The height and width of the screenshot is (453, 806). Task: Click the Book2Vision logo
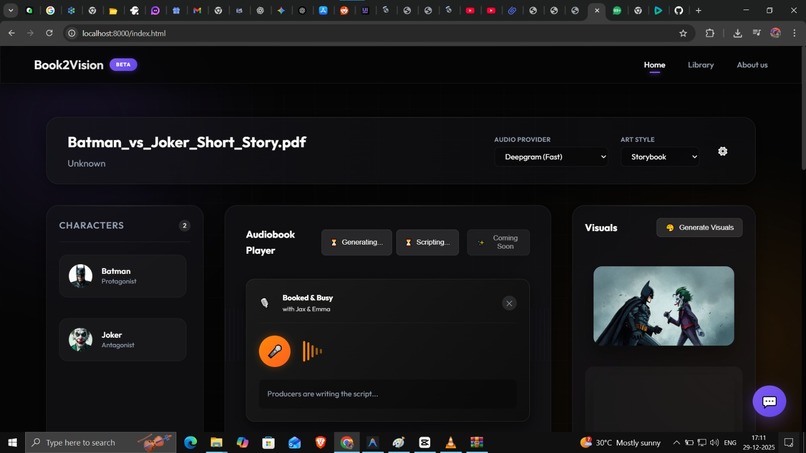pos(68,65)
